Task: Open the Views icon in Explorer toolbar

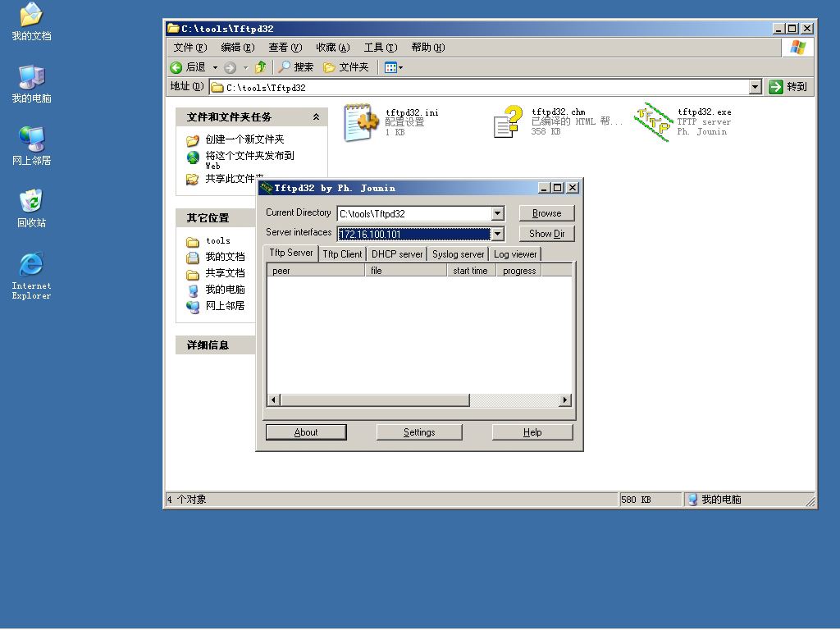Action: click(390, 67)
